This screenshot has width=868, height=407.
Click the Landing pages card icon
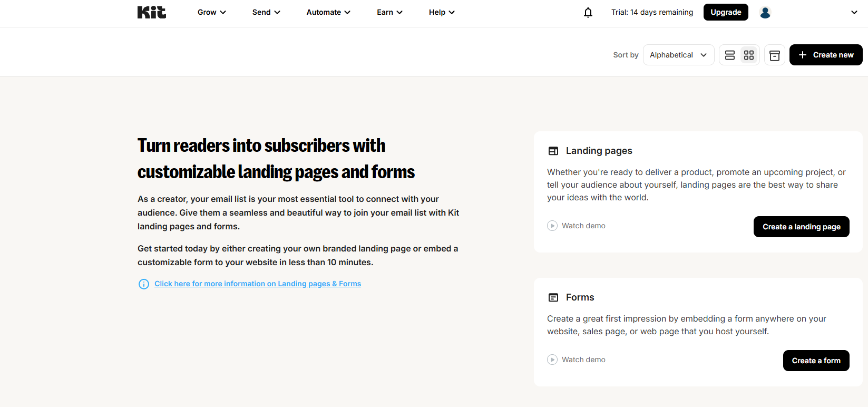[x=553, y=151]
